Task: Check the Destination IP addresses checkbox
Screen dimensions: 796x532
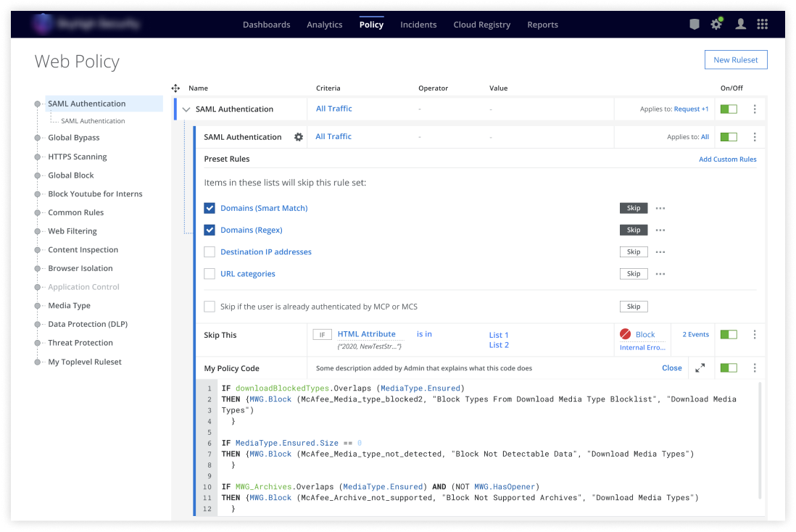Action: 210,252
